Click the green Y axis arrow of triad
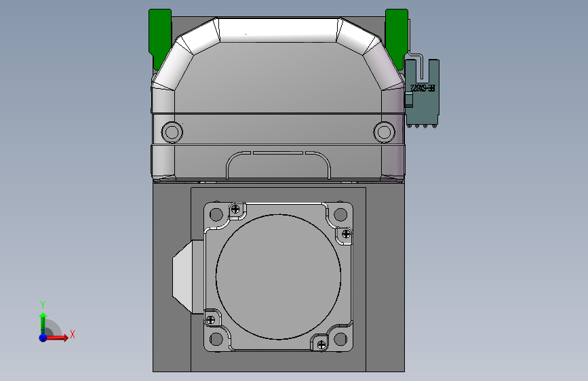Viewport: 588px width, 381px height. click(43, 323)
